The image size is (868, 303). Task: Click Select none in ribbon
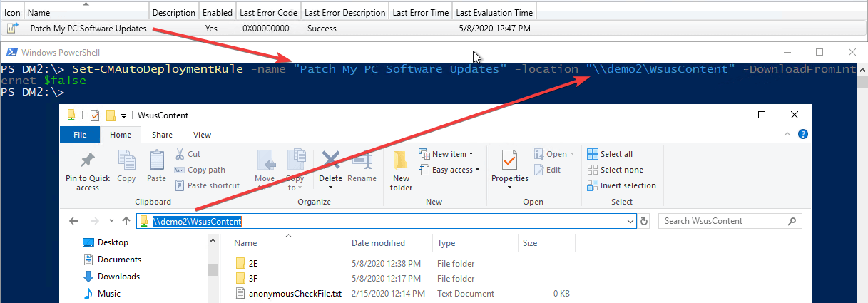pos(615,170)
